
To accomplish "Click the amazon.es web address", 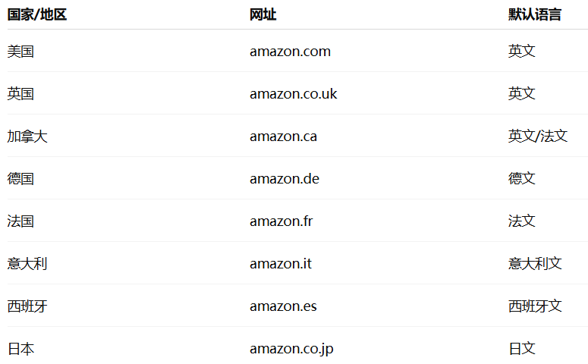I will point(283,306).
